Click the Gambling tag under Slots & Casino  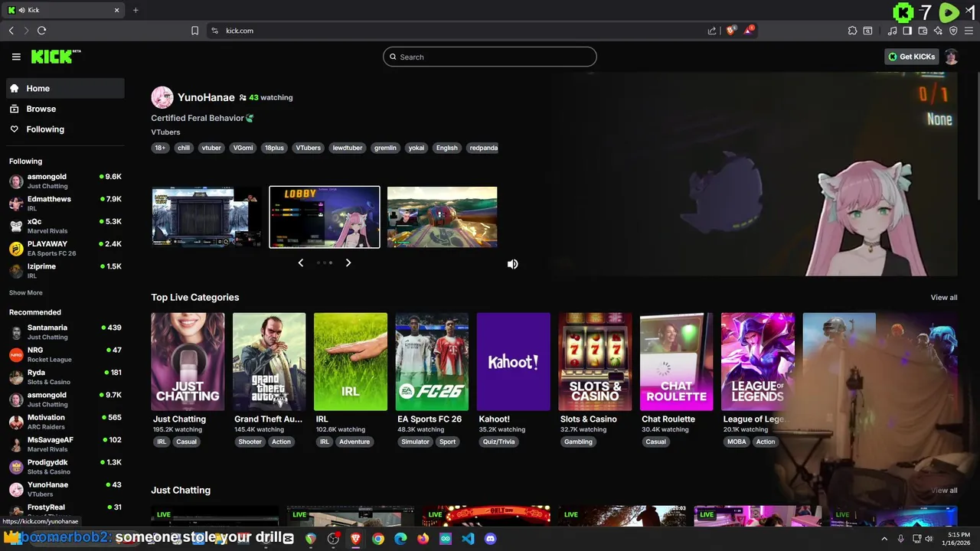[x=578, y=442]
